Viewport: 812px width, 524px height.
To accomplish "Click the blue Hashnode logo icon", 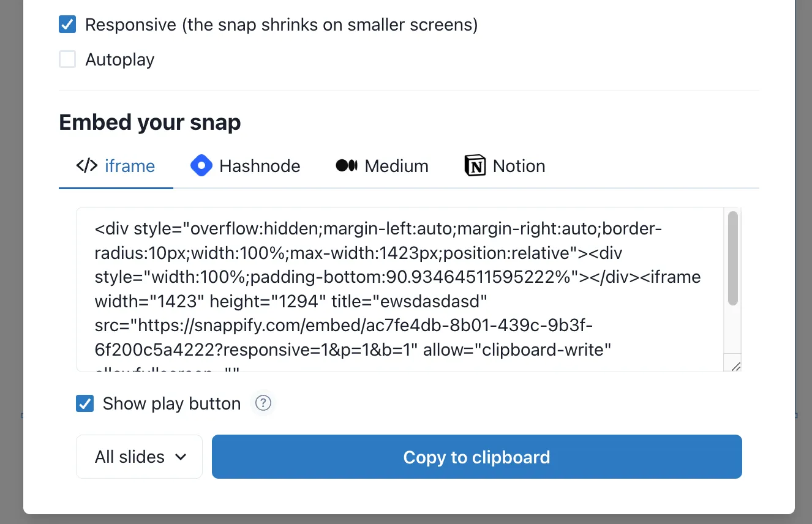I will point(201,166).
